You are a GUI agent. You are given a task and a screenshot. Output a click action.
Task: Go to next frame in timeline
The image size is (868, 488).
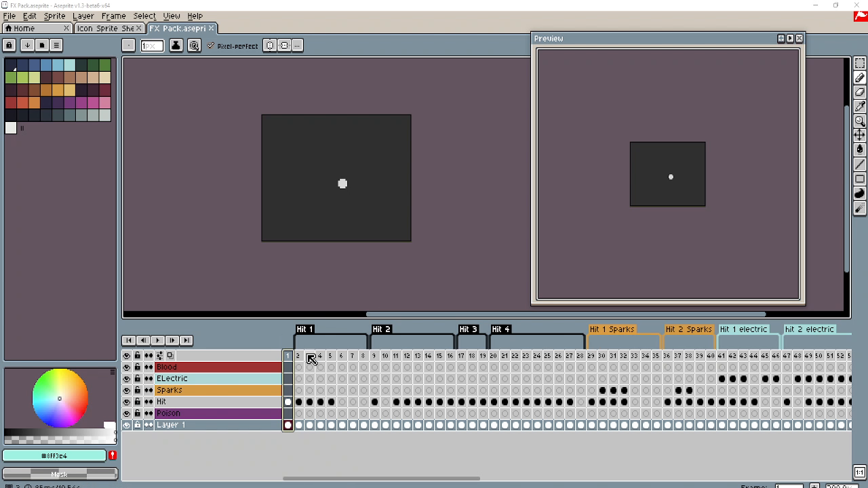pos(172,340)
